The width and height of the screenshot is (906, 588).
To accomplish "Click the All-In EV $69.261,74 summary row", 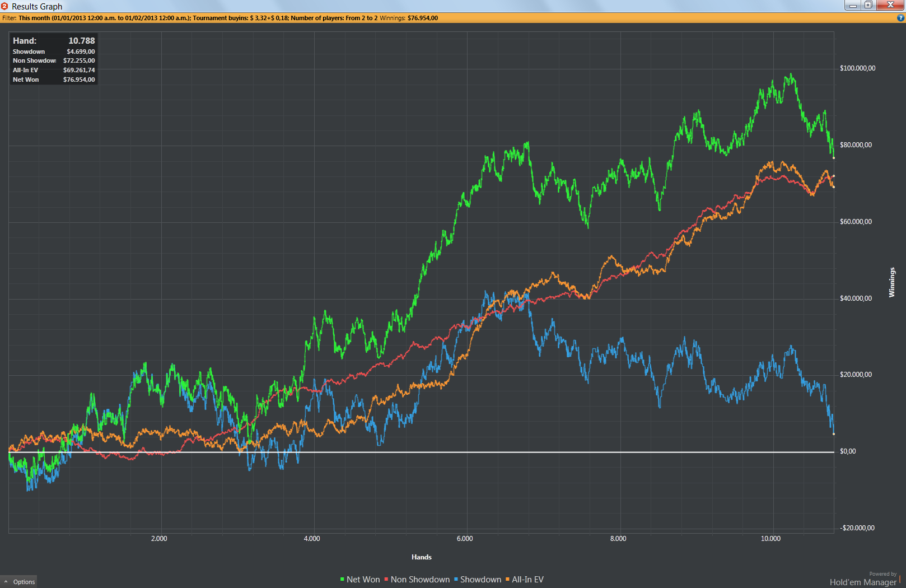I will pos(54,70).
